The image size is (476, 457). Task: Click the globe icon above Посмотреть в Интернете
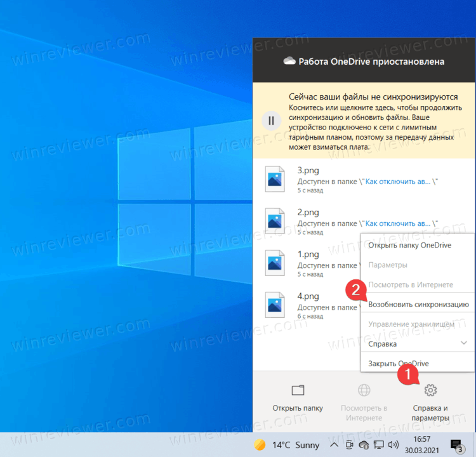[364, 390]
